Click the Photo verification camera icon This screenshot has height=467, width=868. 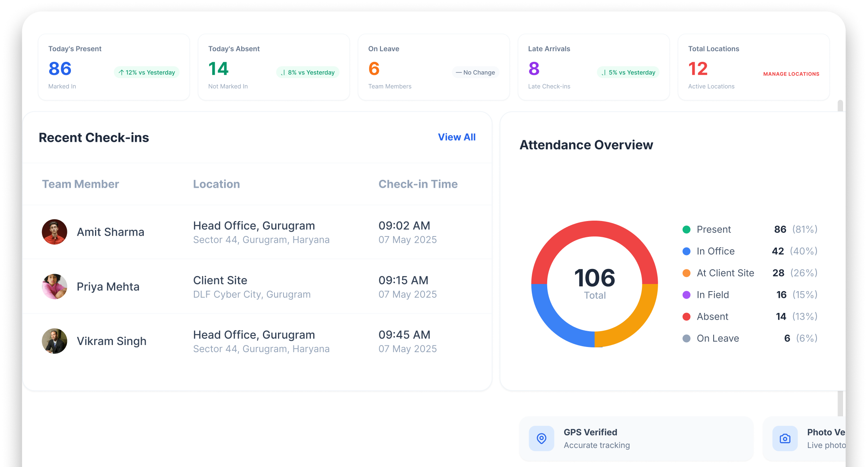[x=785, y=438]
